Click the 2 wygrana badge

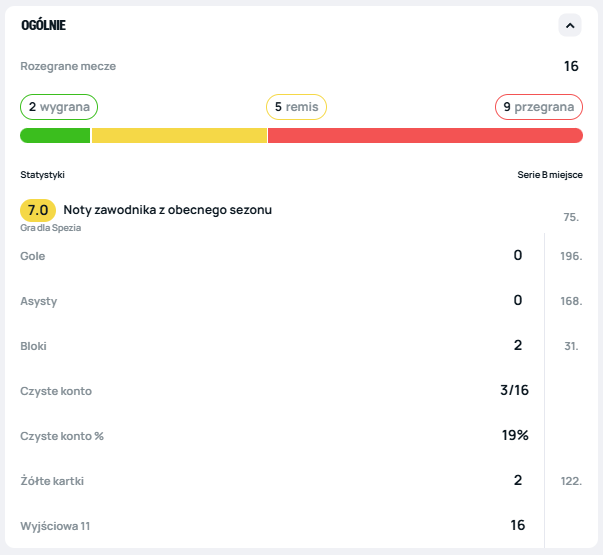tap(59, 107)
